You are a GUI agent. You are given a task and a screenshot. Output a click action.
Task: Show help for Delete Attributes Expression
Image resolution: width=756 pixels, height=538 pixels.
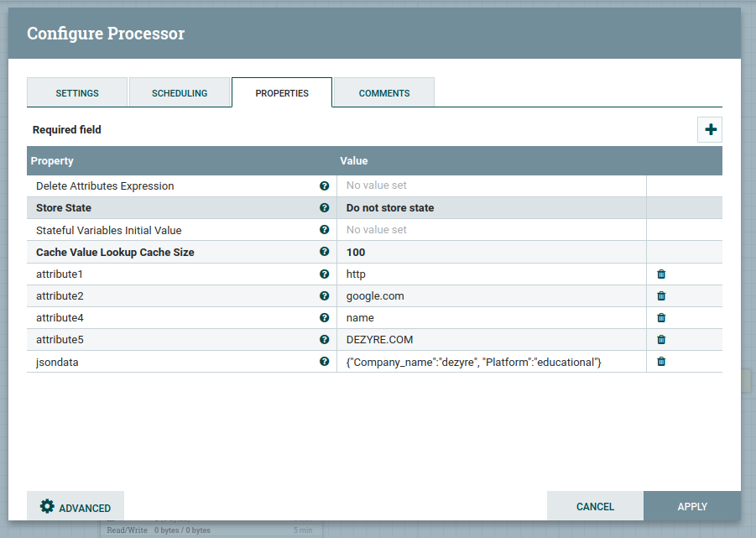[x=325, y=185]
